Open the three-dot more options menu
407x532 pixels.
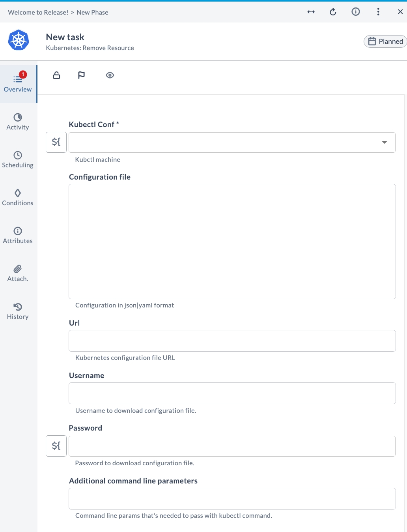[378, 12]
